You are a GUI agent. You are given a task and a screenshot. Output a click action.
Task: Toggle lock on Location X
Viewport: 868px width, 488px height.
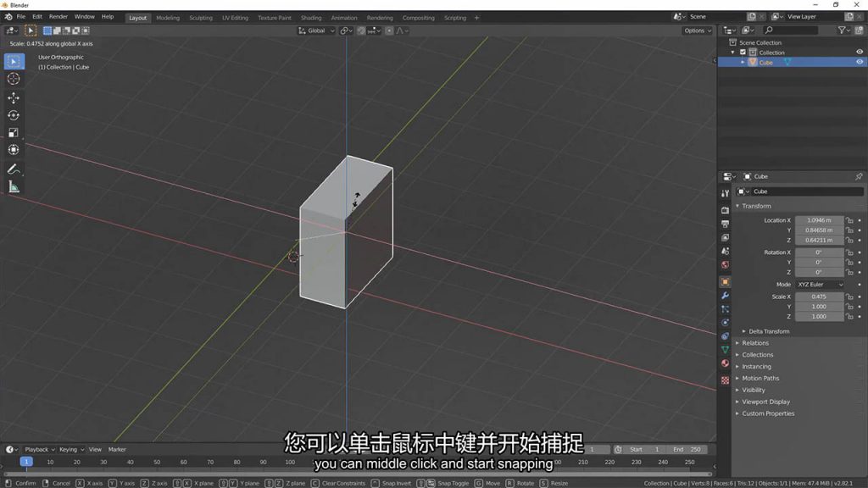point(849,220)
